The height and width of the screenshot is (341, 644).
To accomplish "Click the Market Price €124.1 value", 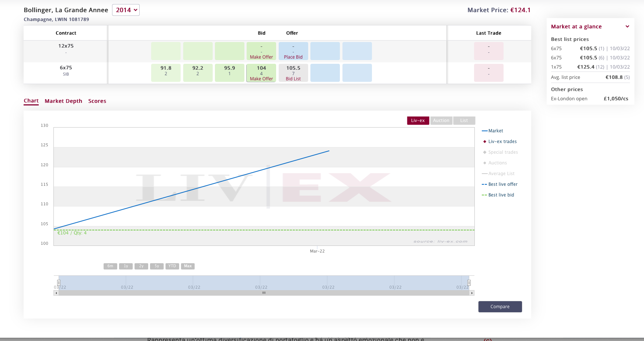I will 520,10.
